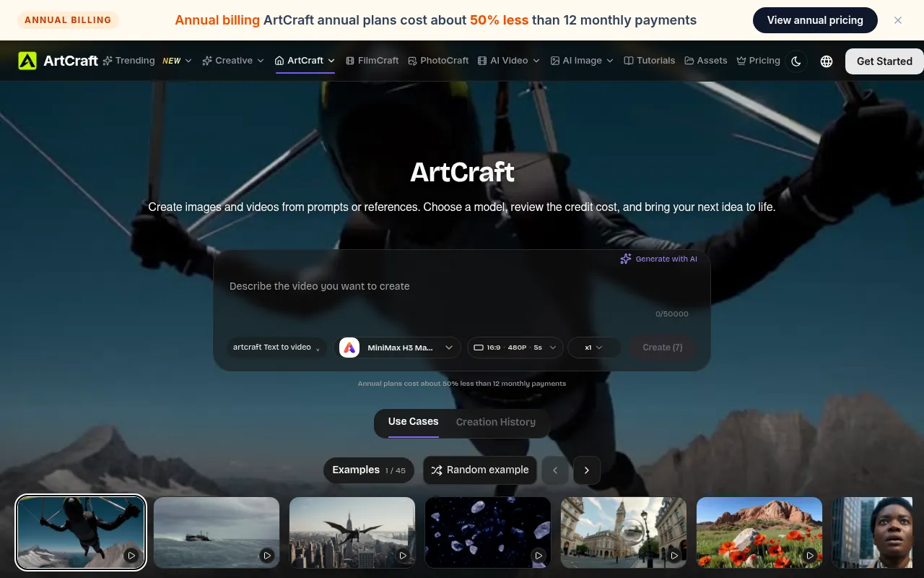Open the Trending menu
This screenshot has width=924, height=578.
pos(147,61)
